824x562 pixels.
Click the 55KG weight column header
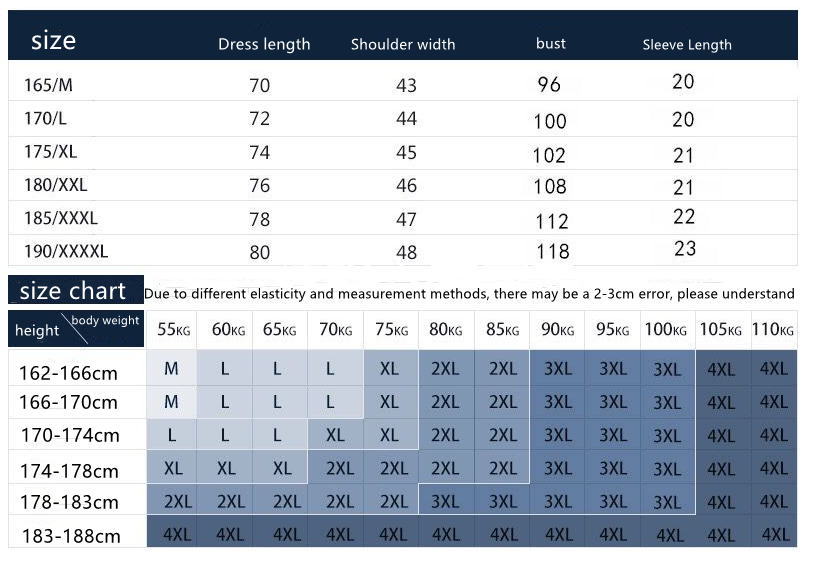pos(172,330)
